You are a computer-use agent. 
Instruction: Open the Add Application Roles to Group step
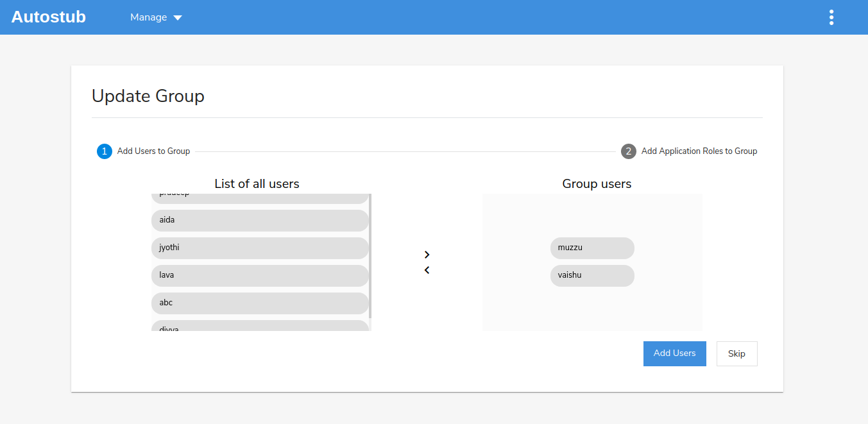[x=699, y=151]
